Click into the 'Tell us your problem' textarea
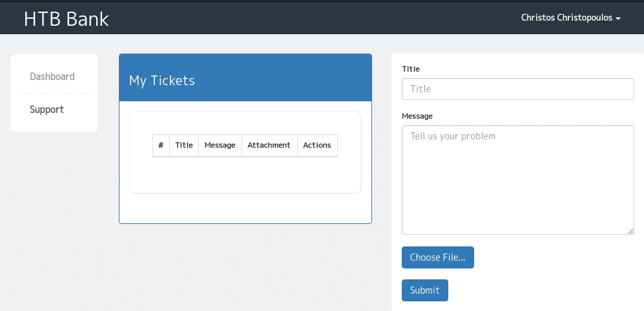The width and height of the screenshot is (644, 311). 517,180
